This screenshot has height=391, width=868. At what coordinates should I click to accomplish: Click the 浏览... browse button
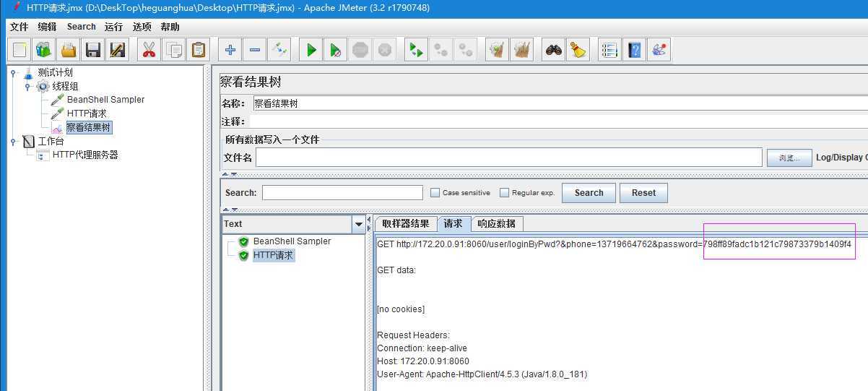[x=789, y=158]
